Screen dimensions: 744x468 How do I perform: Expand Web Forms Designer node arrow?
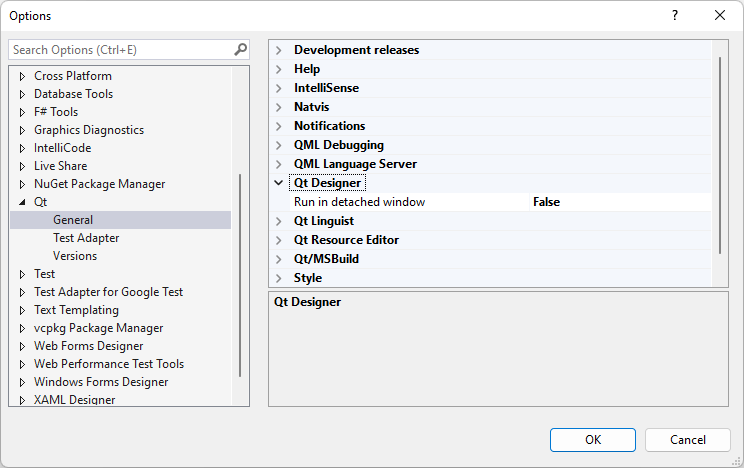point(22,346)
